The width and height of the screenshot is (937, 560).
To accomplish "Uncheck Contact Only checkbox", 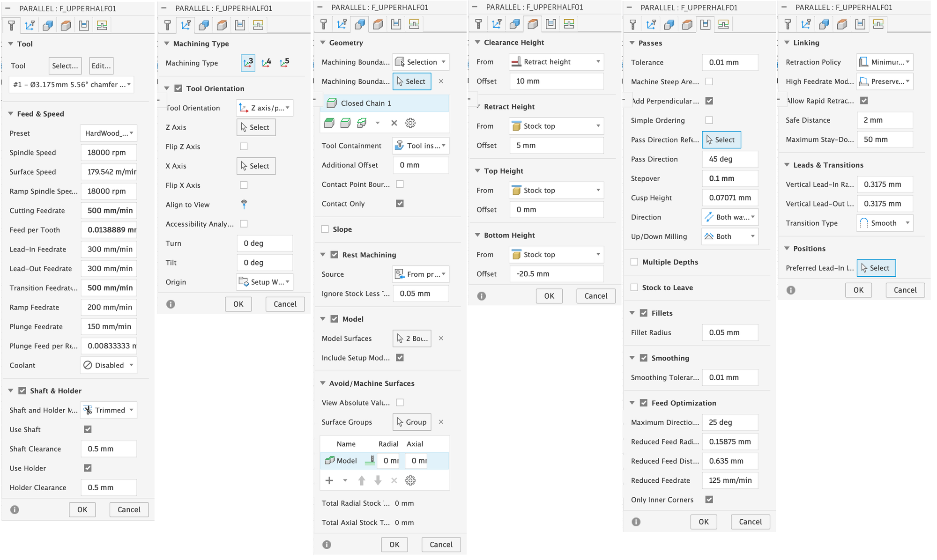I will pos(400,204).
